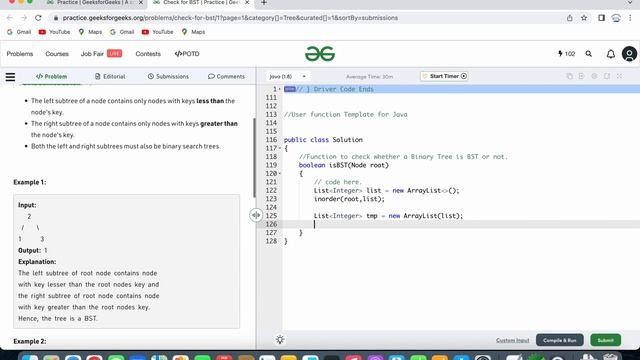The width and height of the screenshot is (640, 360).
Task: Open first Maps bookmark
Action: click(90, 32)
